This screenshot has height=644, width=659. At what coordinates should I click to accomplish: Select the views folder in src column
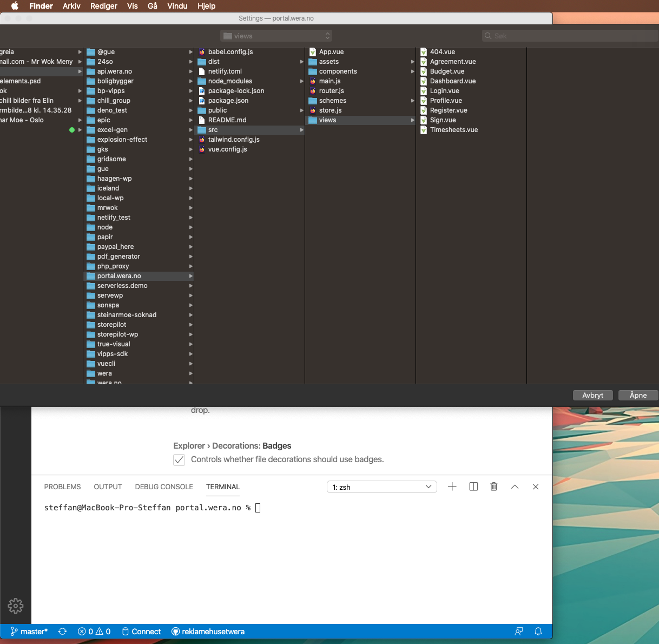[x=360, y=120]
